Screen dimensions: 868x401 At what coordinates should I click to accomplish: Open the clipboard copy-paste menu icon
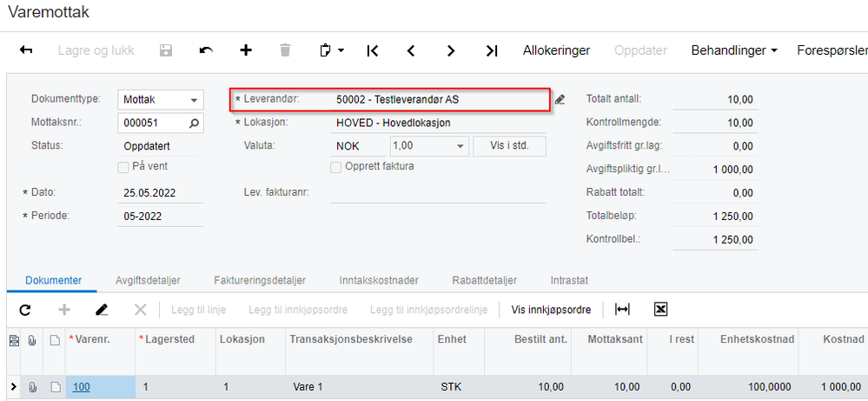click(332, 50)
